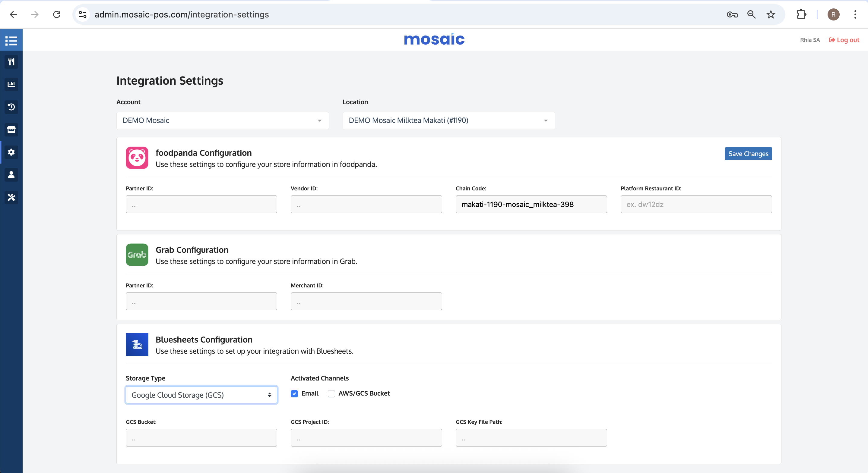Image resolution: width=868 pixels, height=473 pixels.
Task: Click the Chain Code input field
Action: 531,204
